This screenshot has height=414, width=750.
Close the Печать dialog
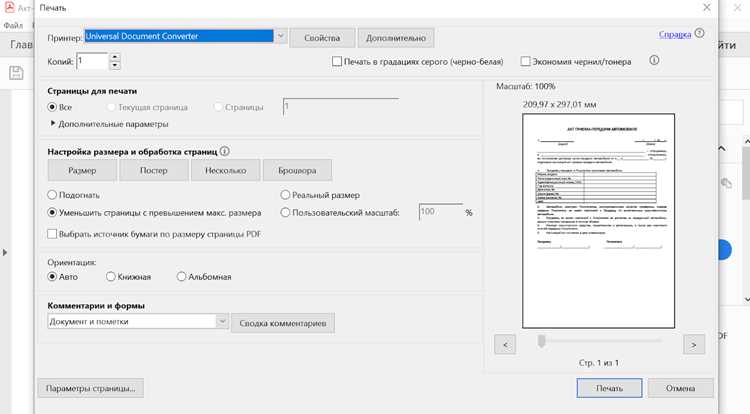pos(706,8)
